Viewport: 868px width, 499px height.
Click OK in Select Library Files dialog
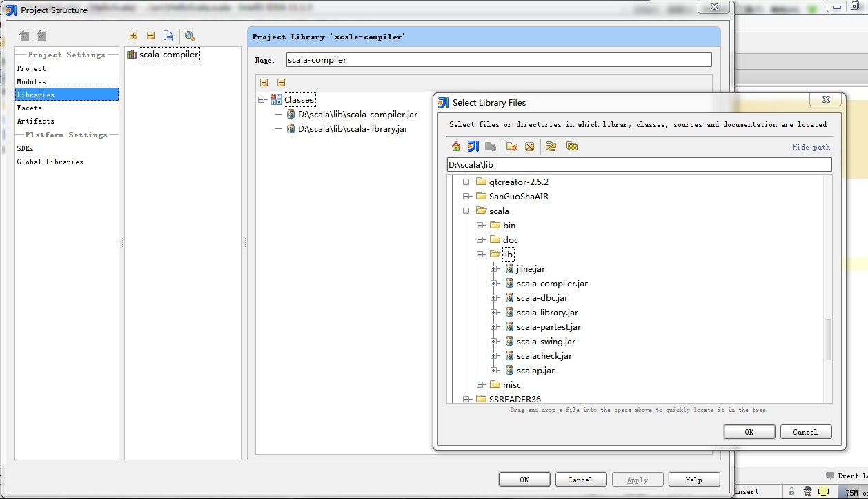pos(749,432)
